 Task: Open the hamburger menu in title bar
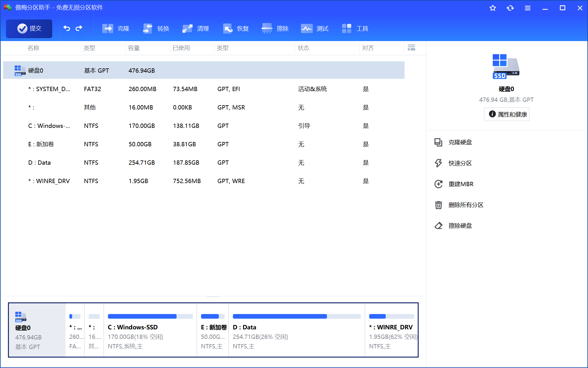click(x=527, y=8)
